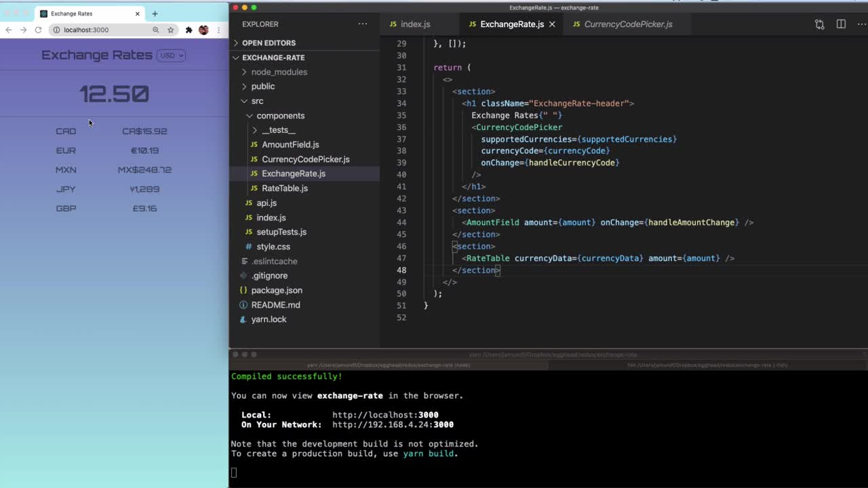Click the 12.50 amount field
This screenshot has height=488, width=868.
pyautogui.click(x=114, y=94)
